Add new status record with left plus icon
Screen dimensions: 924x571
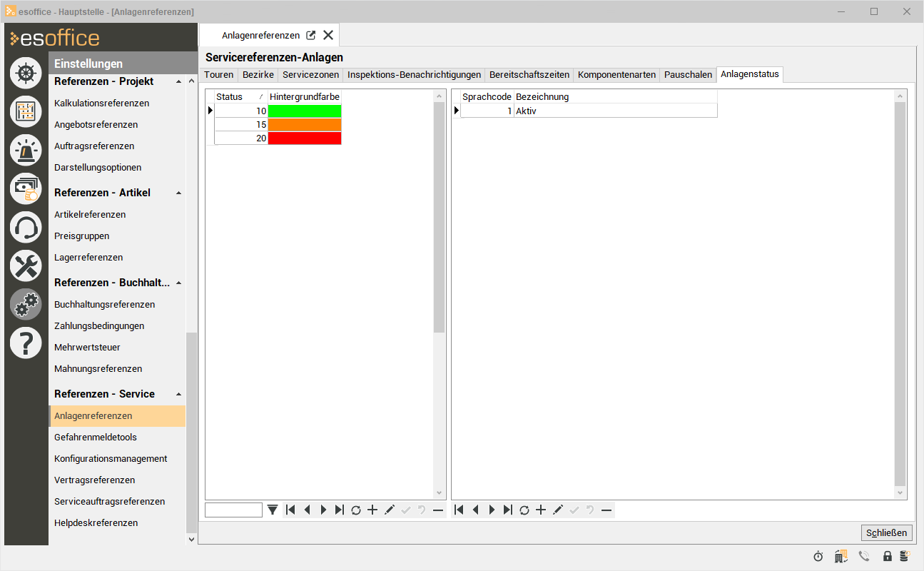pos(372,510)
